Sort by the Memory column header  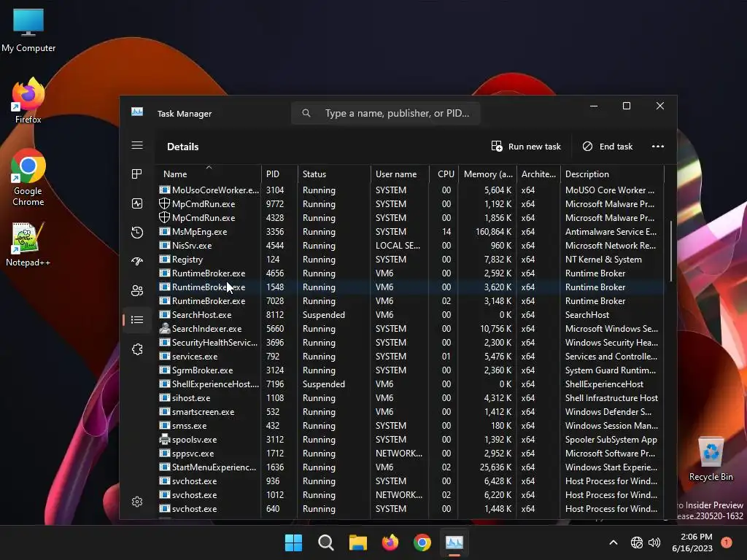487,174
